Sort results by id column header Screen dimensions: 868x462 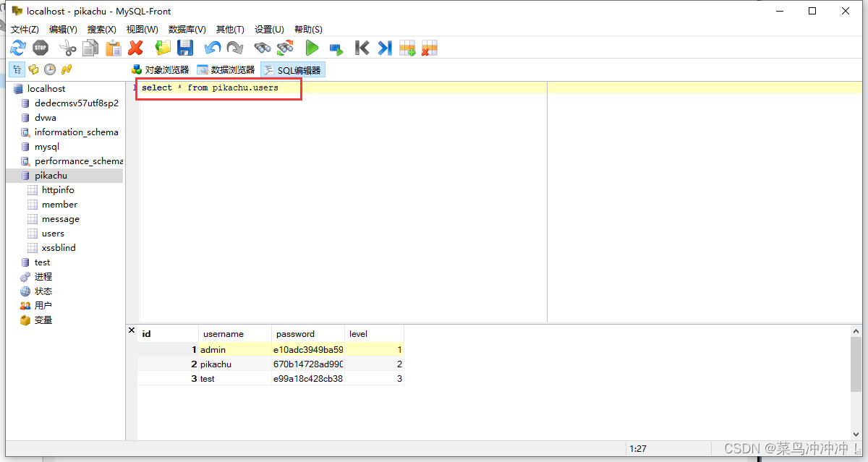point(168,334)
